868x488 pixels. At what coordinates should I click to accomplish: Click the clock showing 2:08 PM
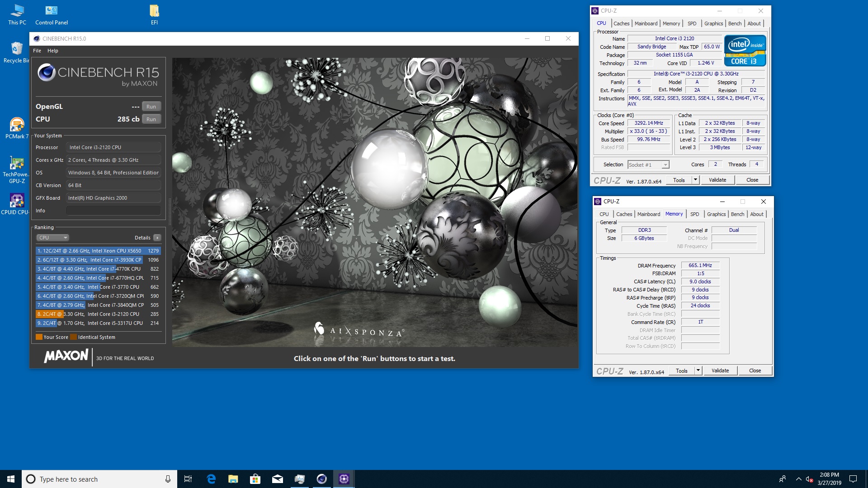click(829, 479)
